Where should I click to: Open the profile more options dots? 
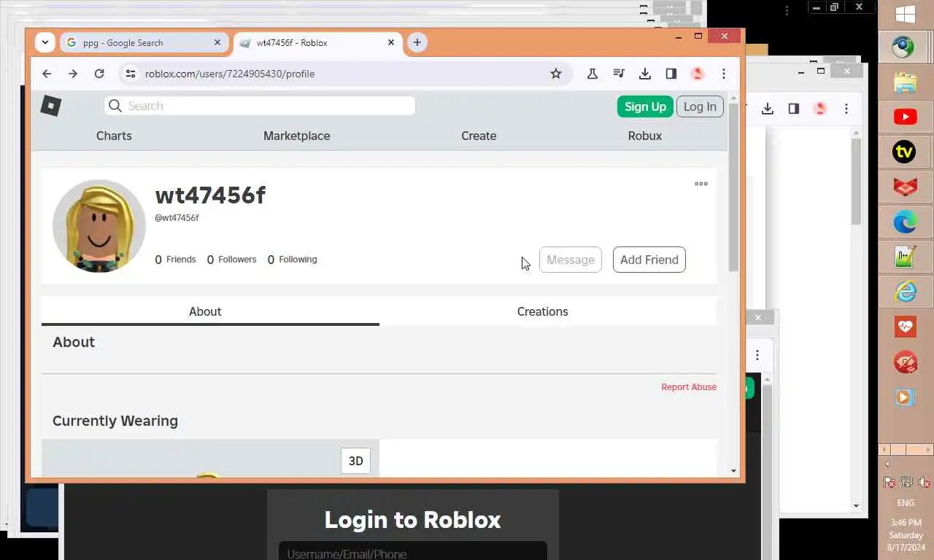[701, 184]
